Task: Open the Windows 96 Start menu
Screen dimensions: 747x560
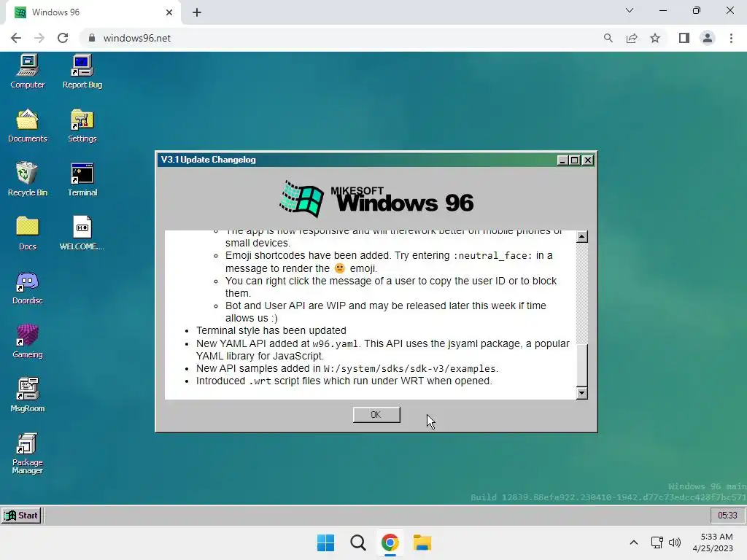Action: tap(21, 516)
